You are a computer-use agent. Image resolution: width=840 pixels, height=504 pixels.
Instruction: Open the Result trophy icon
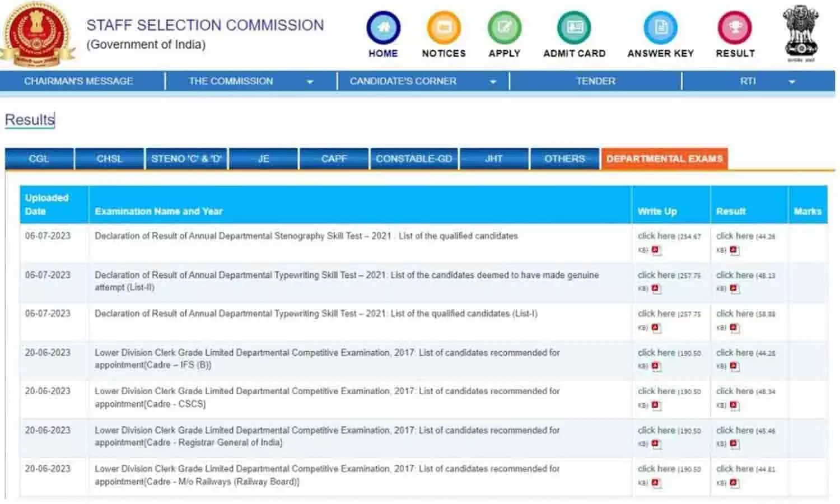(735, 28)
